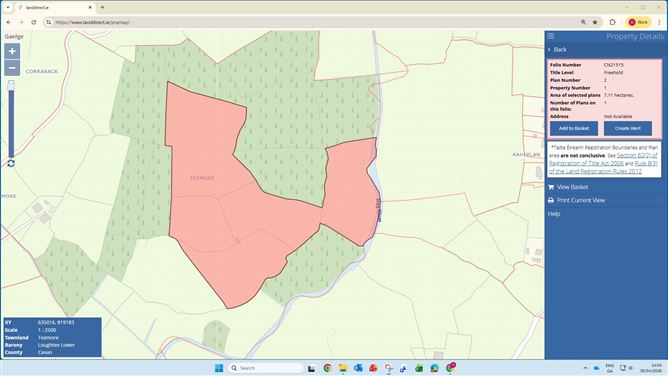This screenshot has height=376, width=668.
Task: Click the Address value Not Available
Action: 618,116
